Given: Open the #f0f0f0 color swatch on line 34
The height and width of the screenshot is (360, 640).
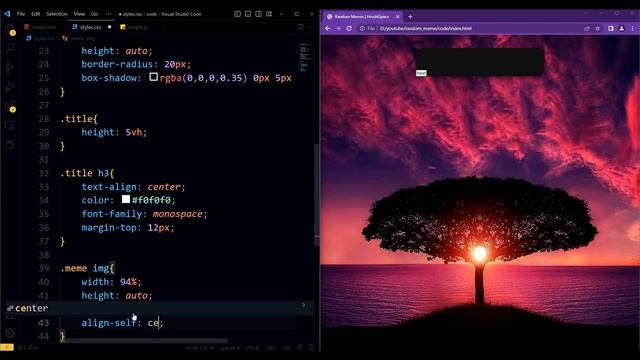Looking at the screenshot, I should tap(126, 199).
